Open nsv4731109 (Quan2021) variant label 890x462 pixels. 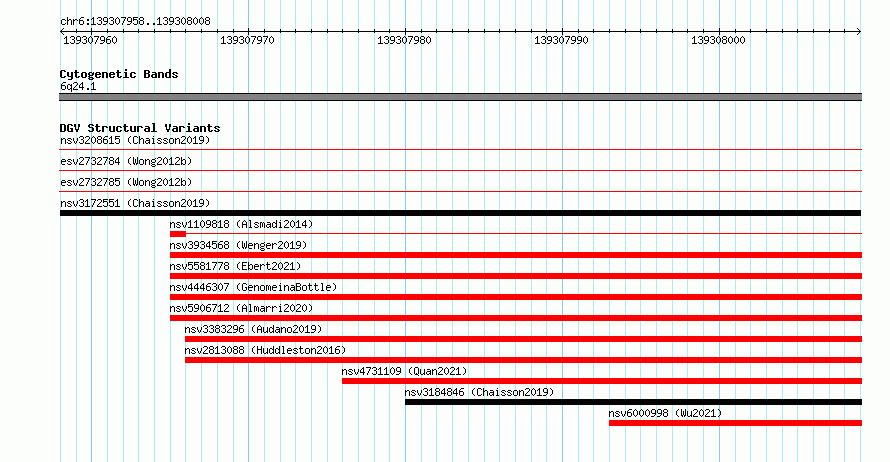pyautogui.click(x=404, y=371)
